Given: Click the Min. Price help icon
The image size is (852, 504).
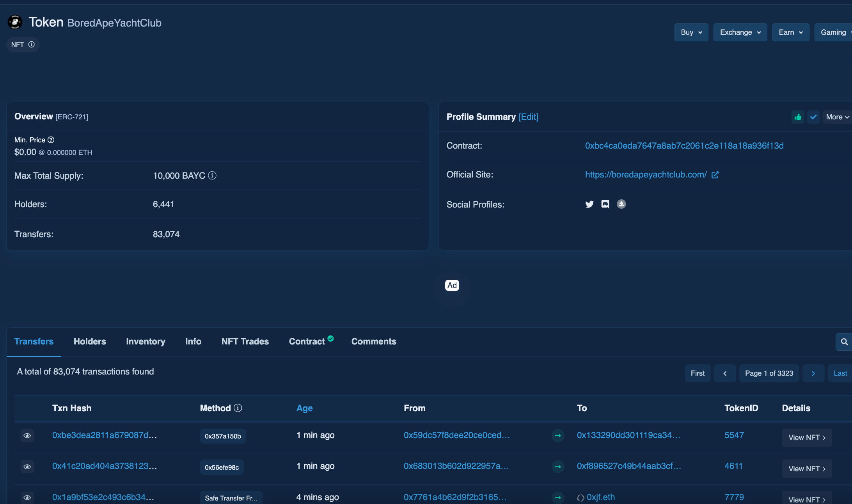Looking at the screenshot, I should coord(51,140).
